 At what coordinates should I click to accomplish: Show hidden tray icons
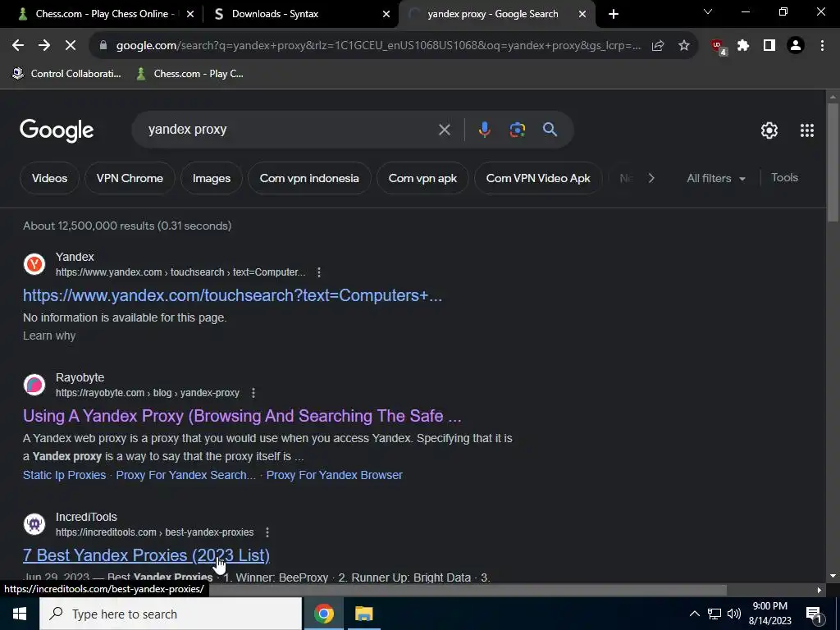[x=694, y=614]
